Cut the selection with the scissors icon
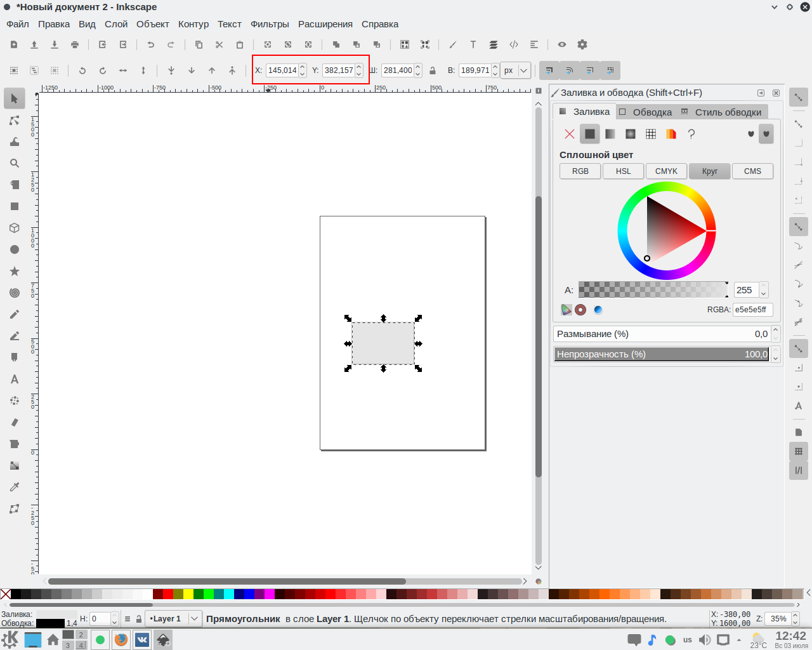 [x=219, y=44]
